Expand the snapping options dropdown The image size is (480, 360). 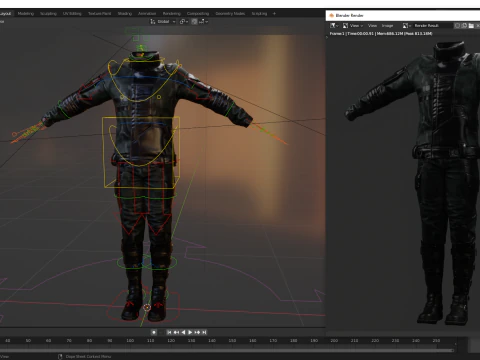203,22
